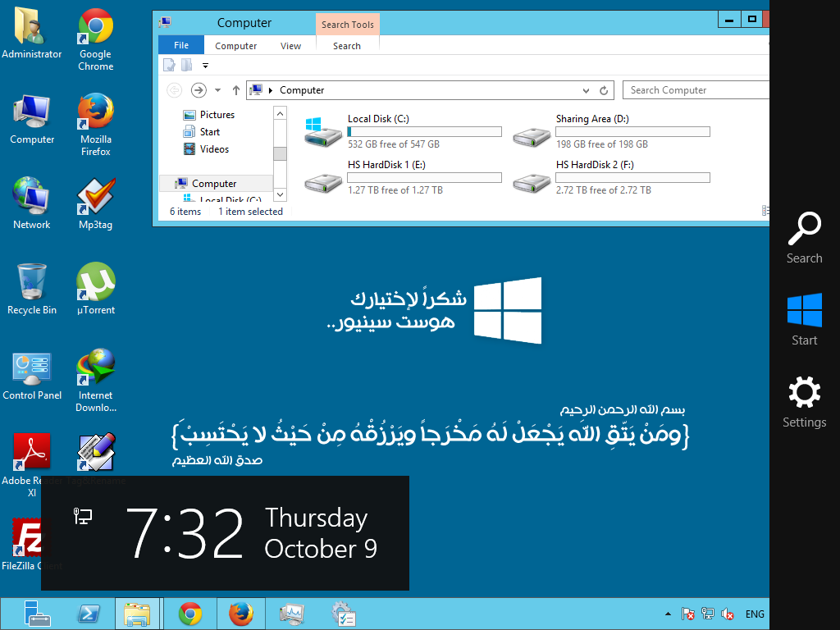This screenshot has width=840, height=630.
Task: Click the breadcrumb arrow before Computer
Action: tap(271, 90)
